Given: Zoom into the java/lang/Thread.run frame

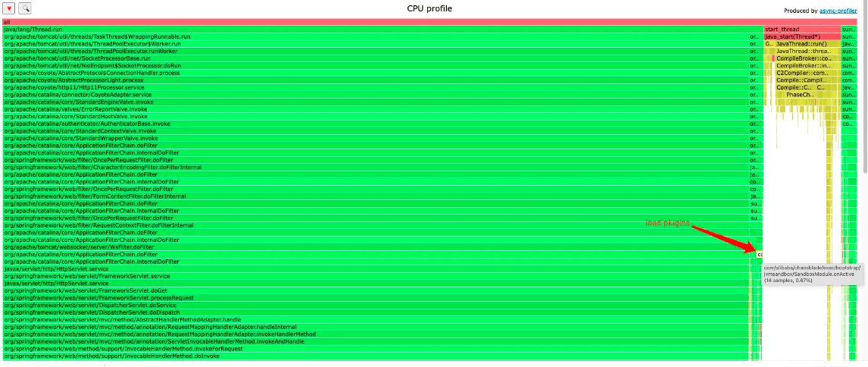Looking at the screenshot, I should click(x=379, y=29).
